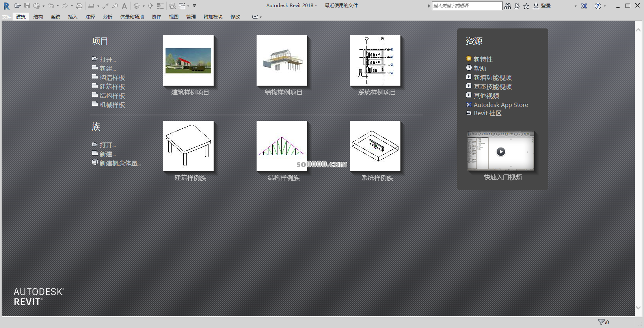Switch to the 插入 ribbon tab

[x=73, y=17]
